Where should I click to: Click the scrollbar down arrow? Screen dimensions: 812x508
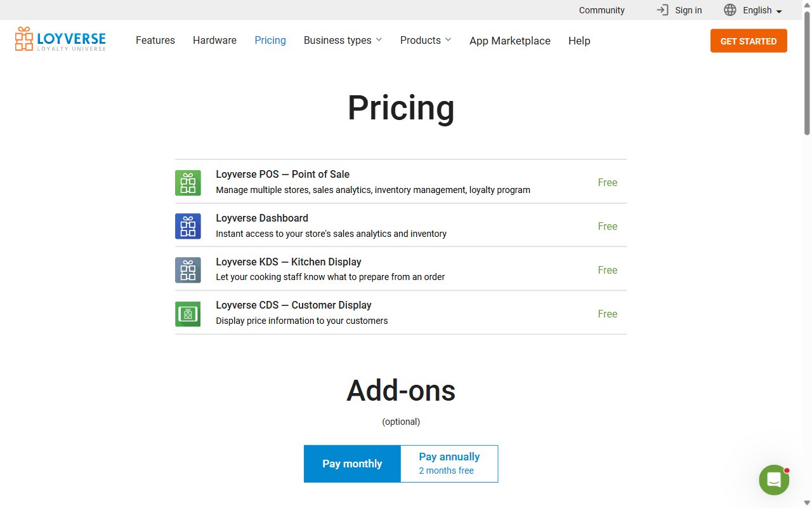[x=807, y=503]
